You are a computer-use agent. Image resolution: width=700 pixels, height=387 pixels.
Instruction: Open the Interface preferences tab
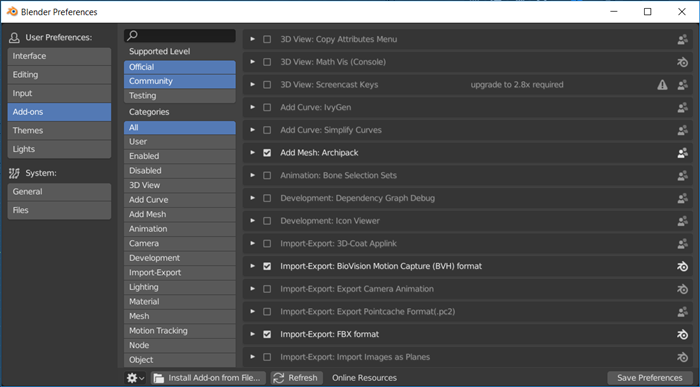pos(59,56)
